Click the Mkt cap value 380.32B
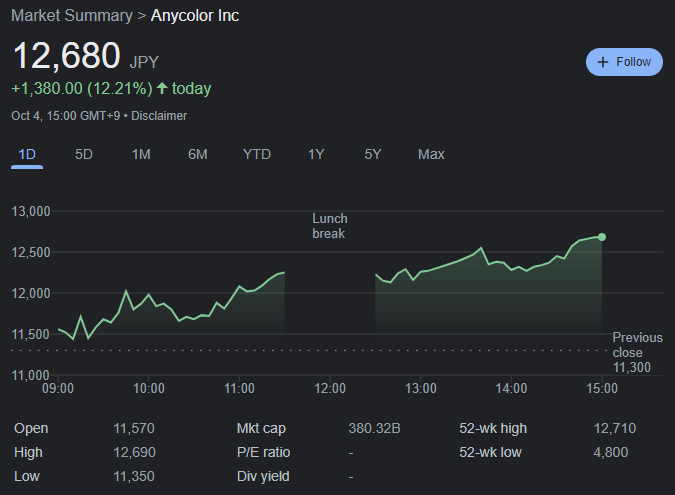 pyautogui.click(x=374, y=428)
